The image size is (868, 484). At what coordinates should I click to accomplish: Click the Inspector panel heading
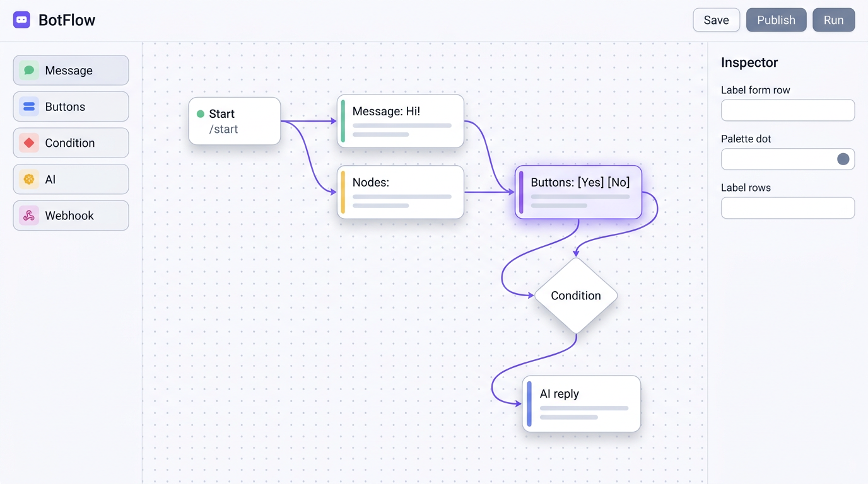[749, 62]
